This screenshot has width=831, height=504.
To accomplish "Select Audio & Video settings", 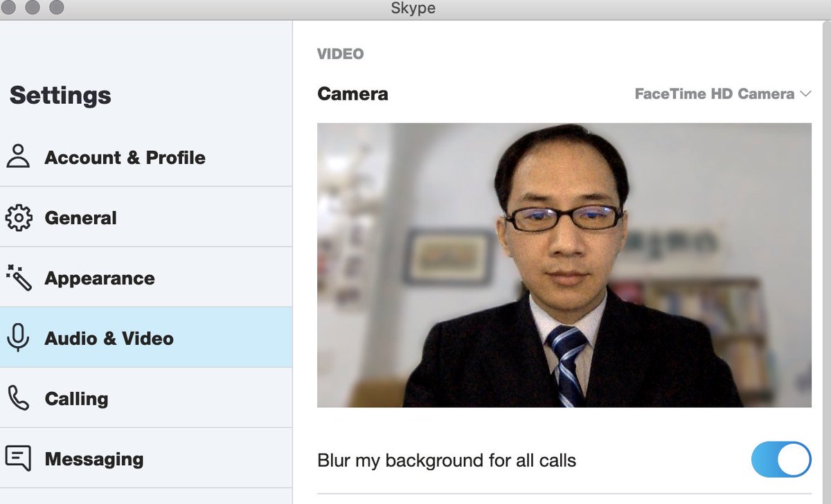I will [x=146, y=337].
